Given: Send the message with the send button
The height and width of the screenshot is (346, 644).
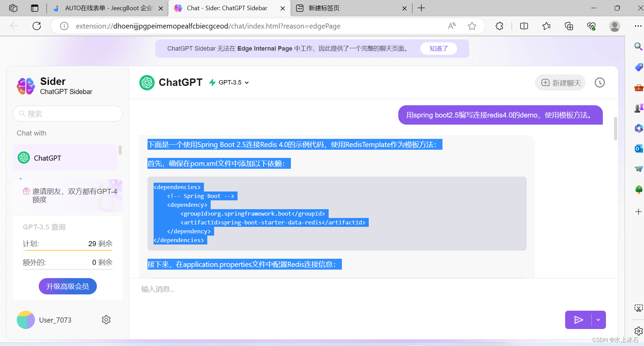Looking at the screenshot, I should pyautogui.click(x=578, y=320).
